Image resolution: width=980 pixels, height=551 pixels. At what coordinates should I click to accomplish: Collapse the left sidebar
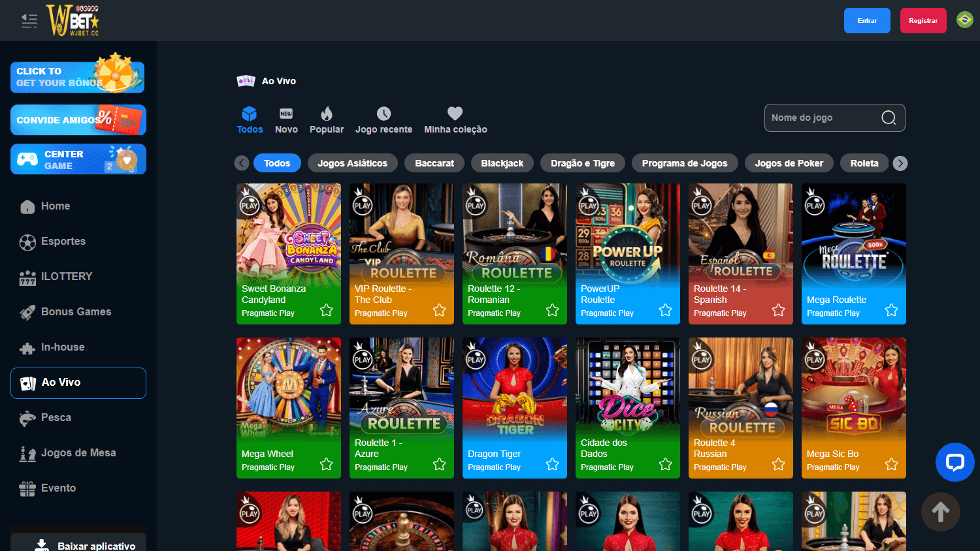(x=29, y=20)
